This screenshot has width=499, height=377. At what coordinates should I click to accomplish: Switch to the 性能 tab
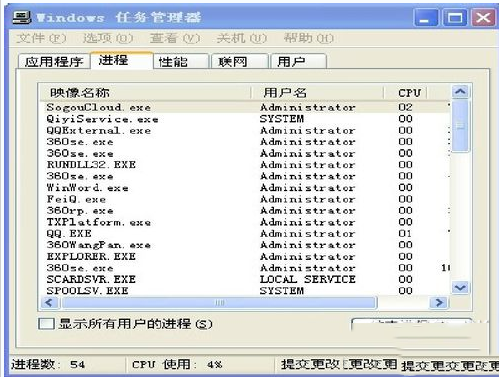tap(181, 61)
